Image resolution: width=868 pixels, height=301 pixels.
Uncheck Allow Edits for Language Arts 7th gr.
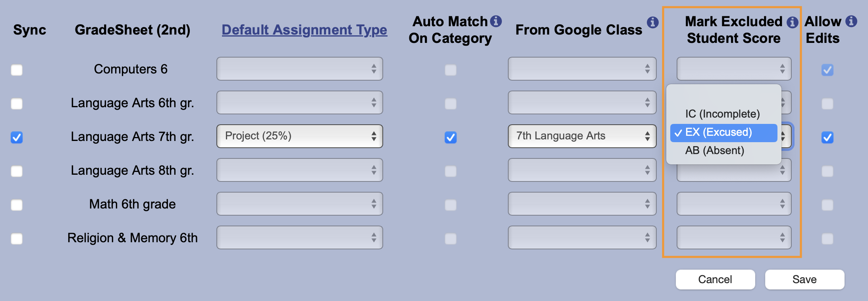pos(827,137)
